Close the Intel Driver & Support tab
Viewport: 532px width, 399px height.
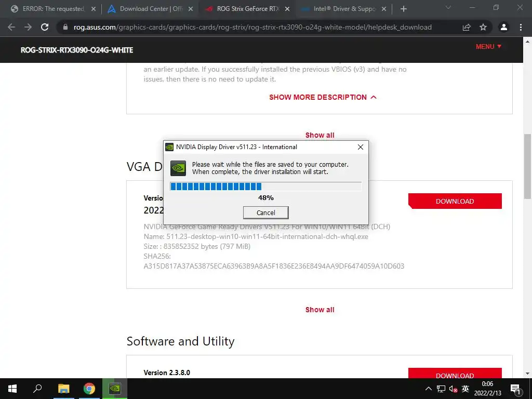pos(384,9)
